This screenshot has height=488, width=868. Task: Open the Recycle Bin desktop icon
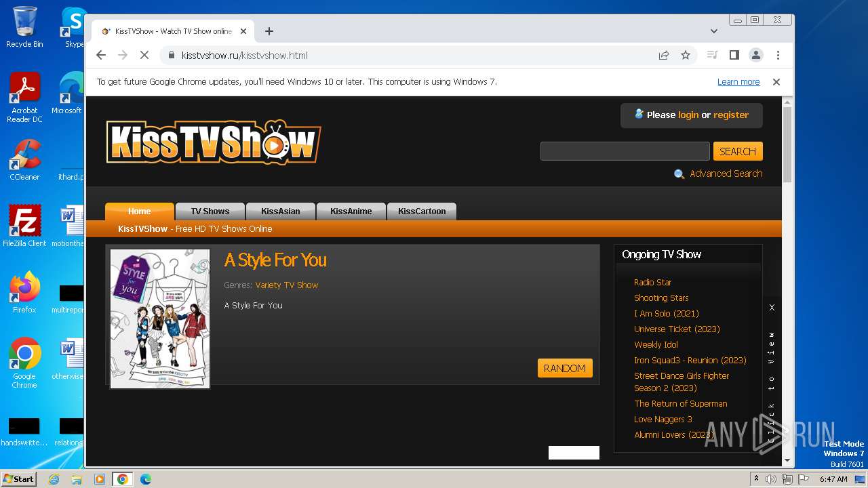tap(24, 27)
